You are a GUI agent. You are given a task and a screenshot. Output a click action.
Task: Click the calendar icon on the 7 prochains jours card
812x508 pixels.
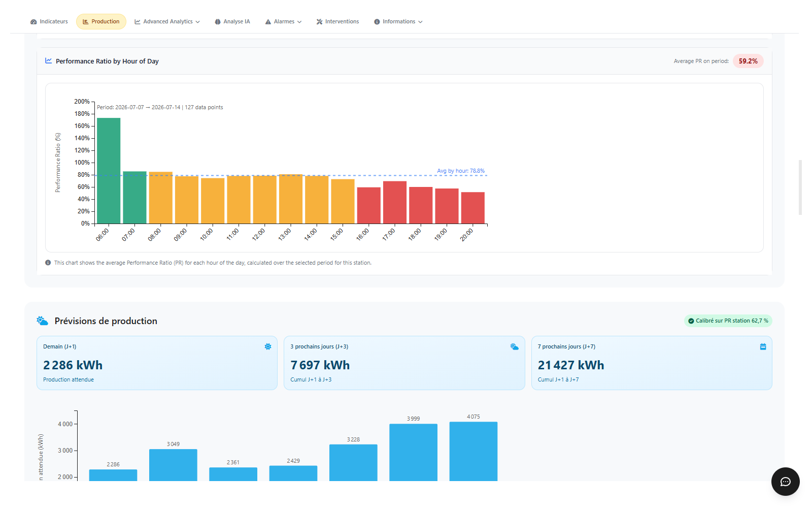click(x=763, y=346)
